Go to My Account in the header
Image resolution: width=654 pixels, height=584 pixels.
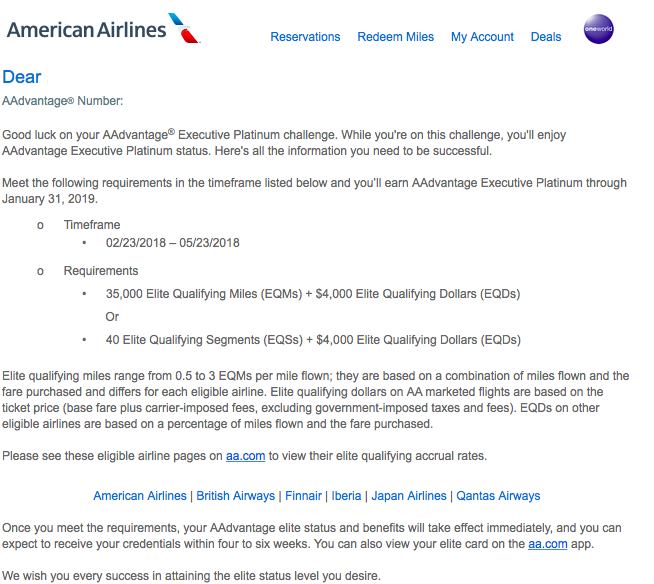[482, 37]
